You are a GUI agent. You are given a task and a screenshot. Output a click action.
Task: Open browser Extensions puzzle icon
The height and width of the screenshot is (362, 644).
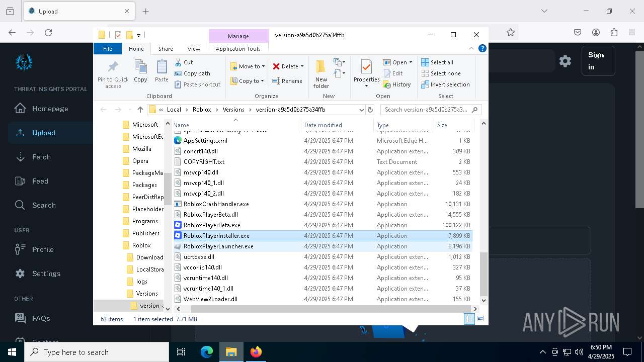click(614, 32)
